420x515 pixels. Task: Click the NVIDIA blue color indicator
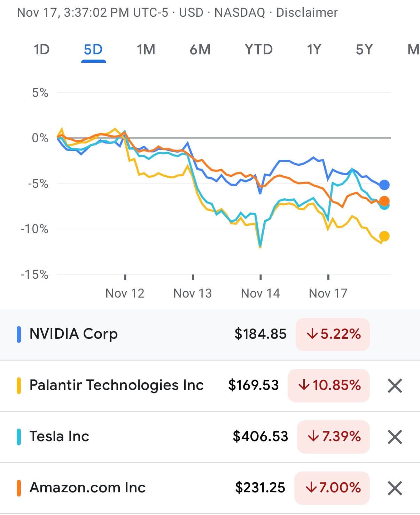point(19,335)
